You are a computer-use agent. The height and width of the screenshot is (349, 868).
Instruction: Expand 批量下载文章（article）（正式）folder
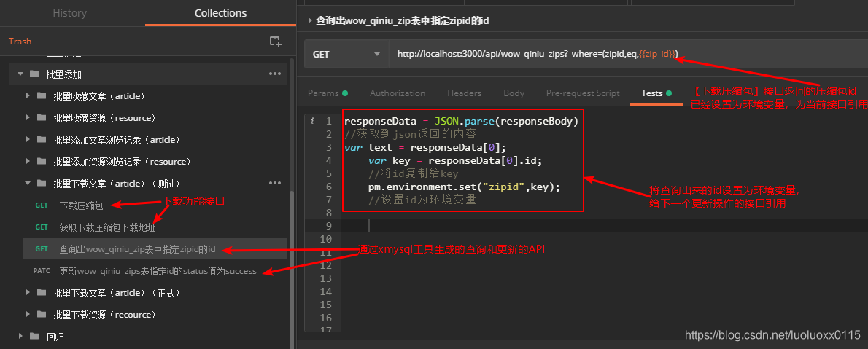28,293
